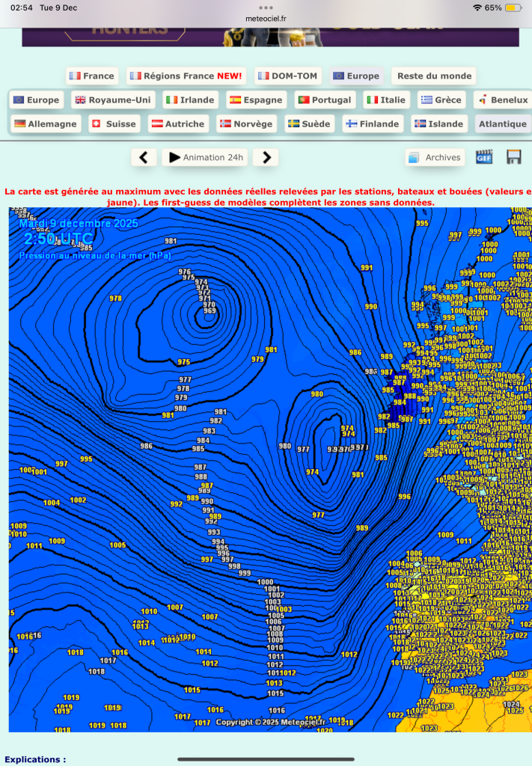Click the GIF animation export icon
This screenshot has height=766, width=532.
point(483,157)
